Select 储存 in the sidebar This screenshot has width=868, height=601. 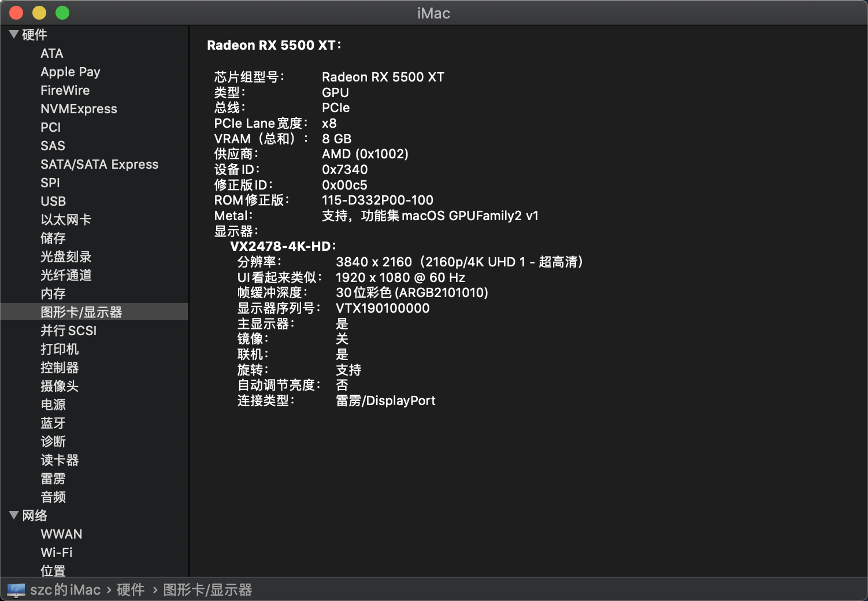click(x=53, y=238)
